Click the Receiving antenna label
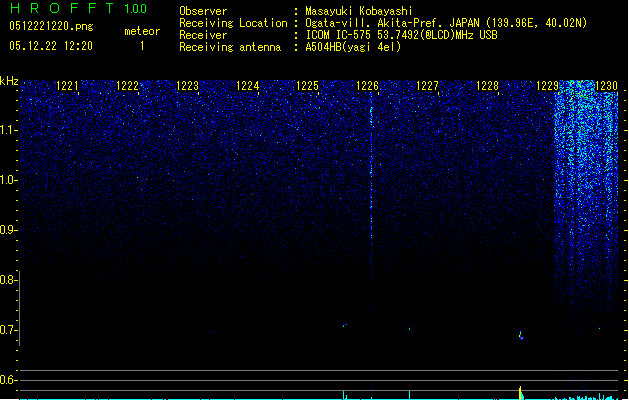The image size is (629, 400). [x=230, y=47]
